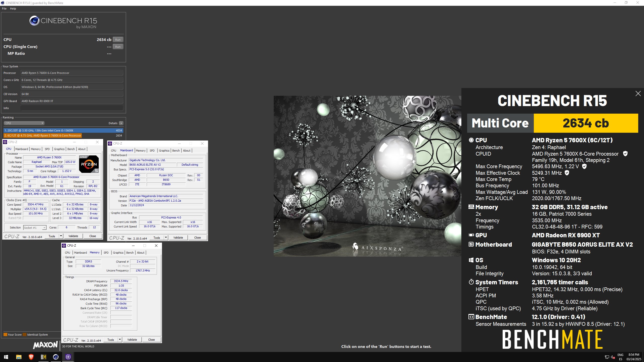Select the Ryzen 5 7600X ranking entry
644x362 pixels.
point(63,135)
